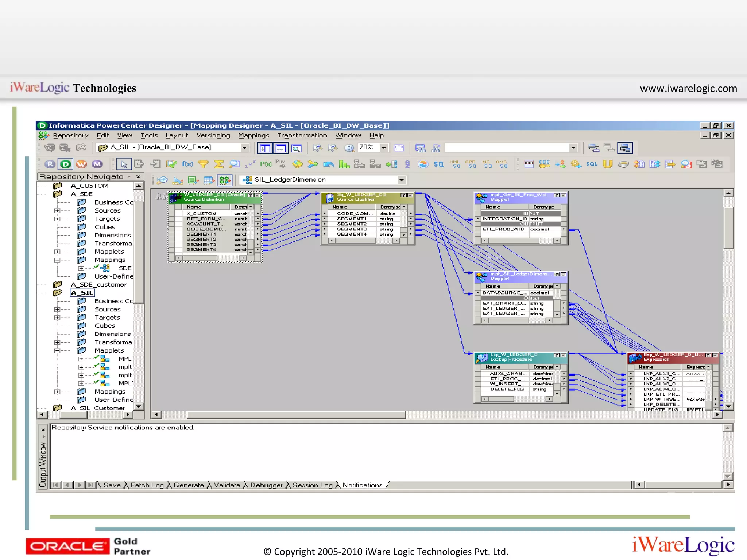This screenshot has width=747, height=560.
Task: Open the Repository menu
Action: click(70, 136)
